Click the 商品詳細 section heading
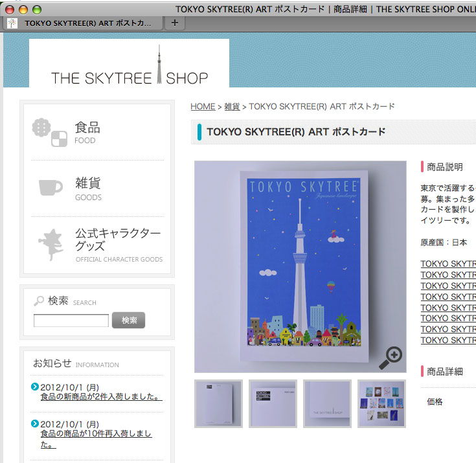This screenshot has height=463, width=476. [x=445, y=371]
